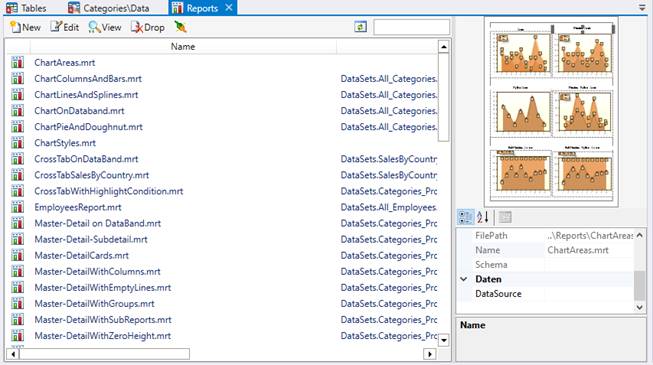The width and height of the screenshot is (653, 365).
Task: Click the CrossTabWithHighlightCondition.mrt file name
Action: pos(109,191)
